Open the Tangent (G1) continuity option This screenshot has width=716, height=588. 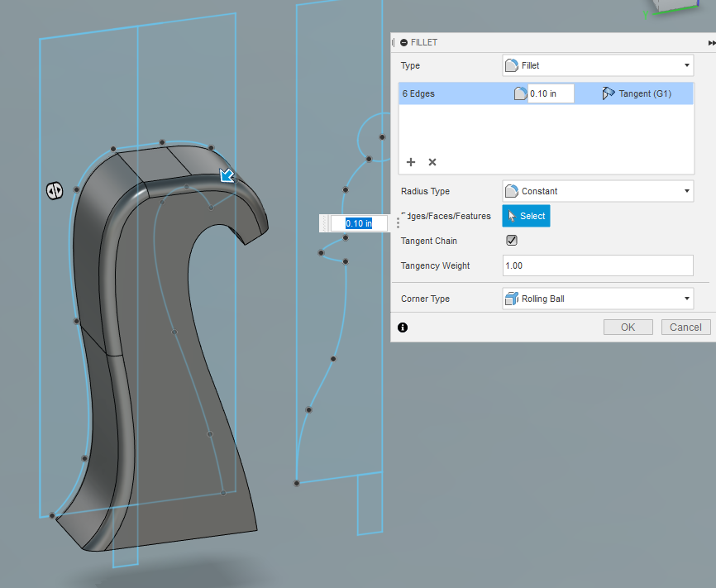pyautogui.click(x=637, y=93)
